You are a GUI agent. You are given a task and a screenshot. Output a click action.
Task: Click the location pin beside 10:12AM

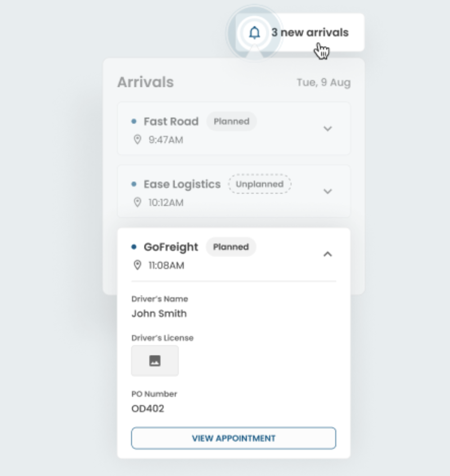pyautogui.click(x=138, y=202)
